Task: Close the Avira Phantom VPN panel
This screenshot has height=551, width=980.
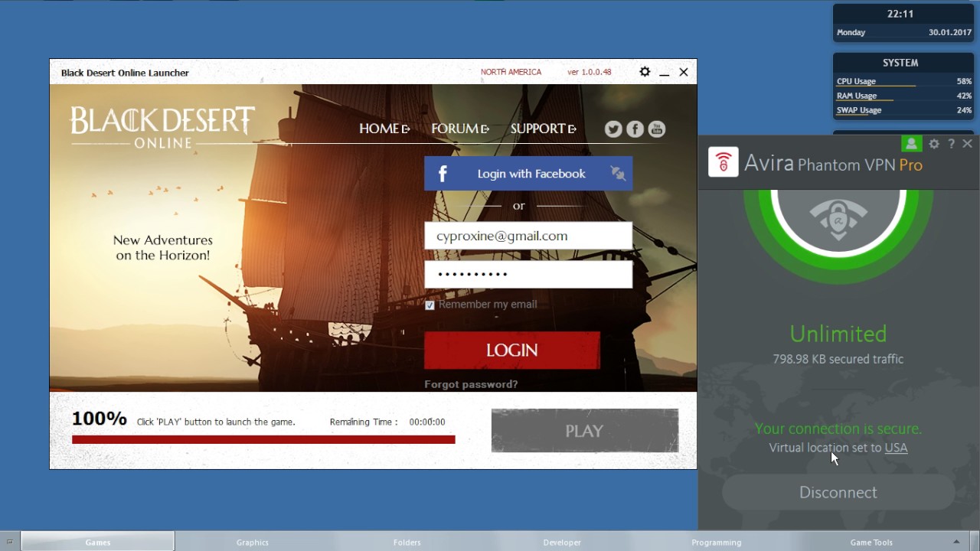Action: (968, 144)
